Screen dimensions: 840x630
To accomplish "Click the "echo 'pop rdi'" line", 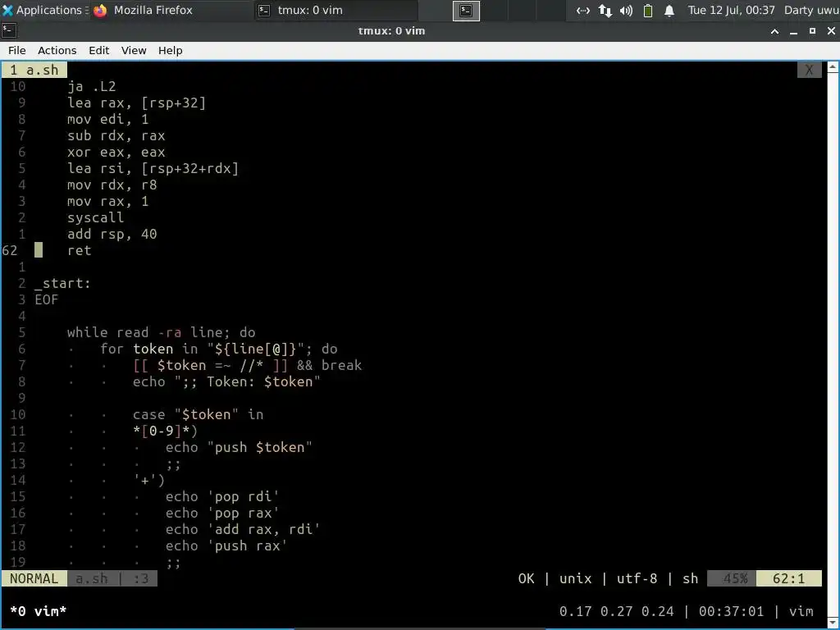I will click(x=222, y=496).
